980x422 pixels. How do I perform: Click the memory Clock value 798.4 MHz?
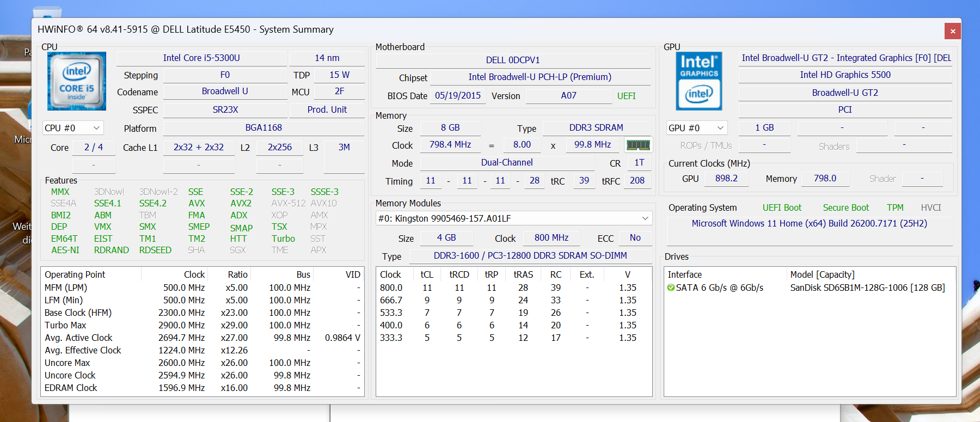[450, 145]
